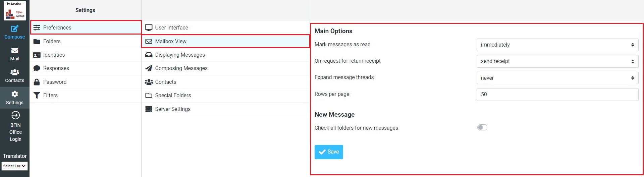Open the Translator language select dropdown
This screenshot has height=177, width=644.
[x=14, y=166]
